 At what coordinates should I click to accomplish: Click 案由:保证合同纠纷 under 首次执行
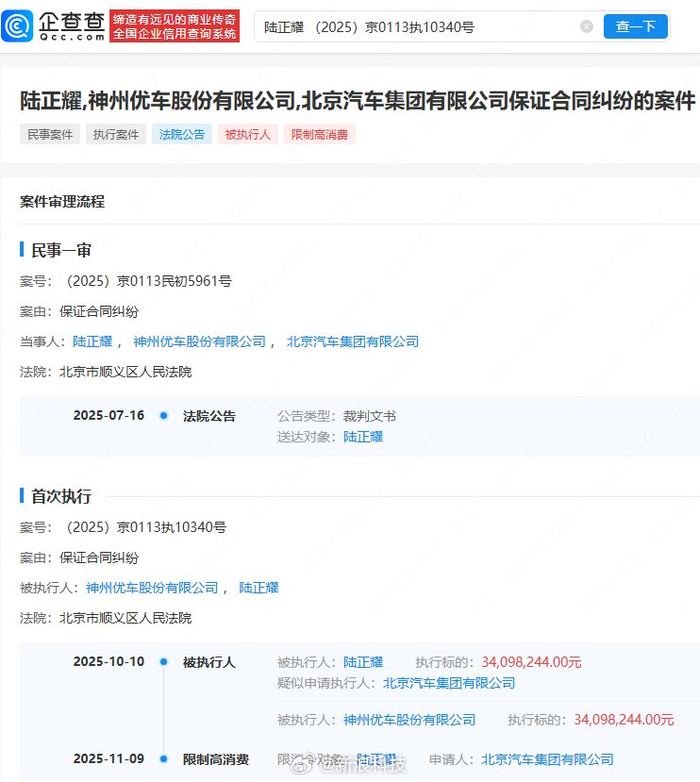tap(79, 558)
